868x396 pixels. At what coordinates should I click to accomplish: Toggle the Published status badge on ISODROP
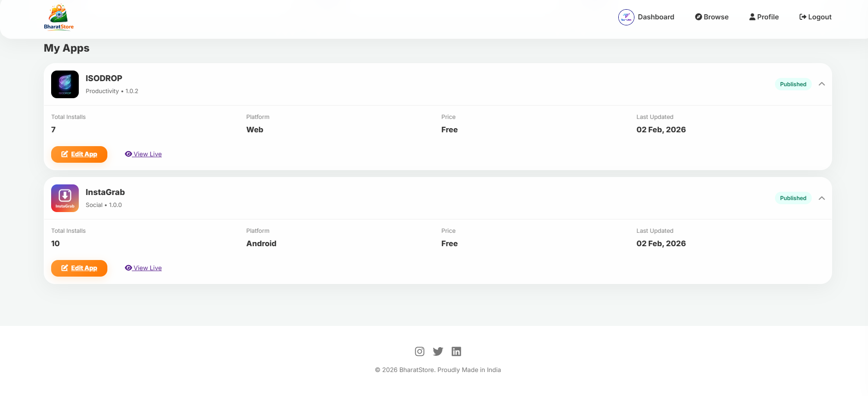[793, 84]
